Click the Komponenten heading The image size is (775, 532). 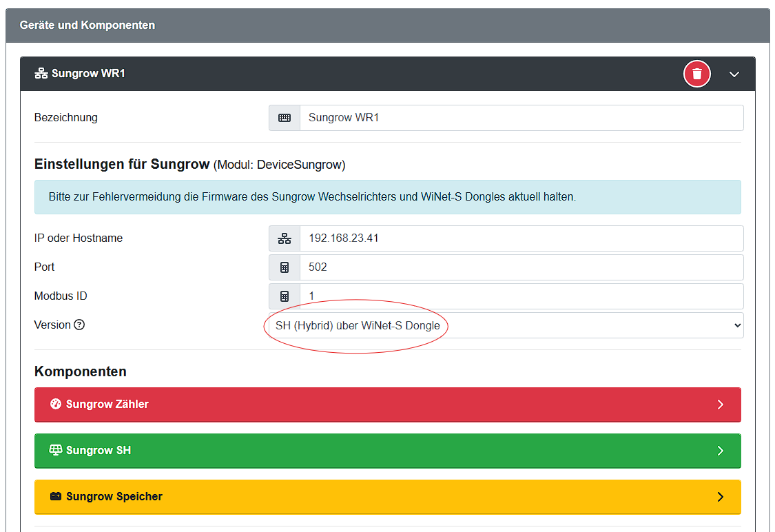(x=80, y=371)
